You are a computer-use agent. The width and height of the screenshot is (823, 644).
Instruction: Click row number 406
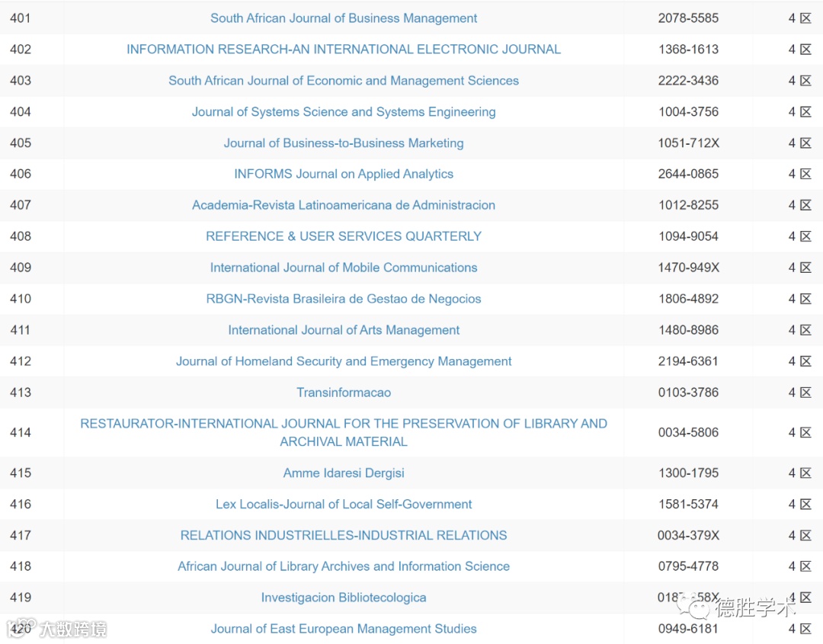21,174
